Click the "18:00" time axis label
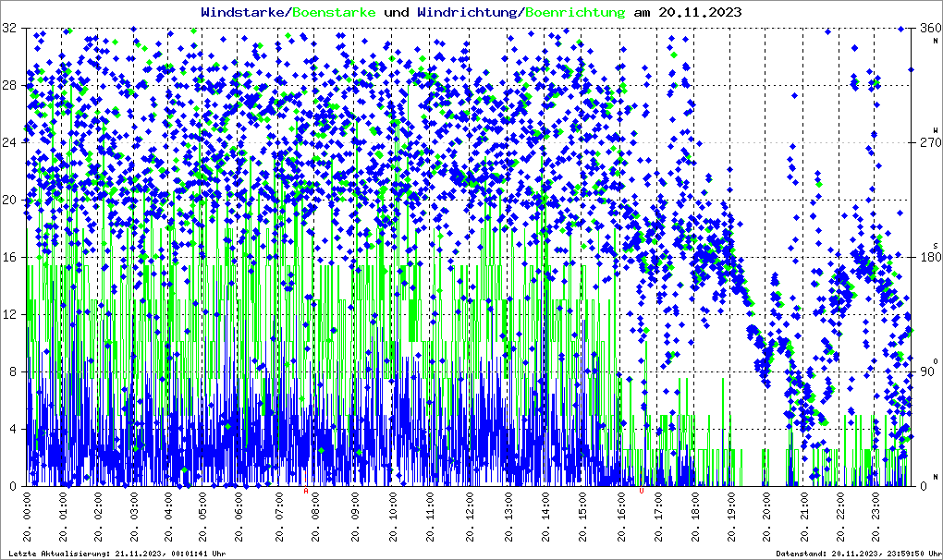The width and height of the screenshot is (943, 560). click(x=695, y=505)
